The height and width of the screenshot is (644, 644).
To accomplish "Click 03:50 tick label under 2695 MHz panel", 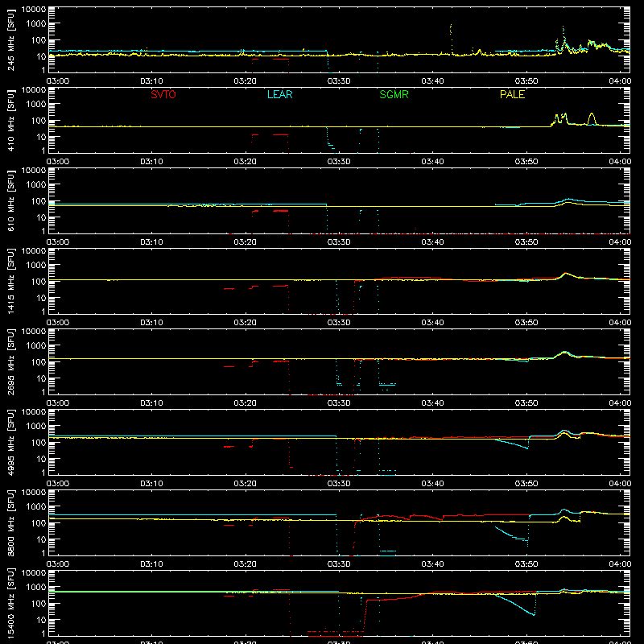I will click(x=526, y=403).
